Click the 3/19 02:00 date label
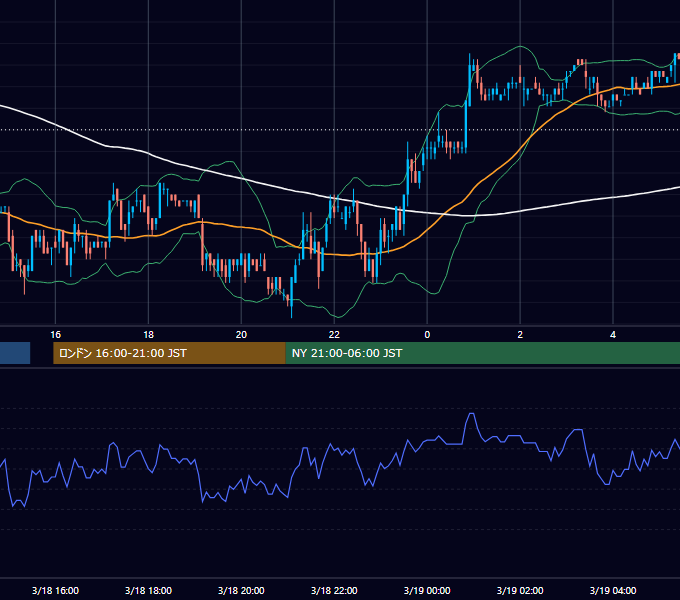The image size is (680, 600). coord(520,590)
